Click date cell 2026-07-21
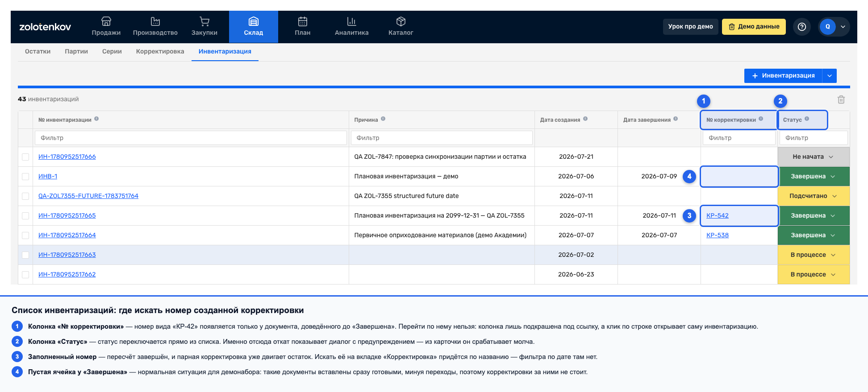 click(x=576, y=157)
